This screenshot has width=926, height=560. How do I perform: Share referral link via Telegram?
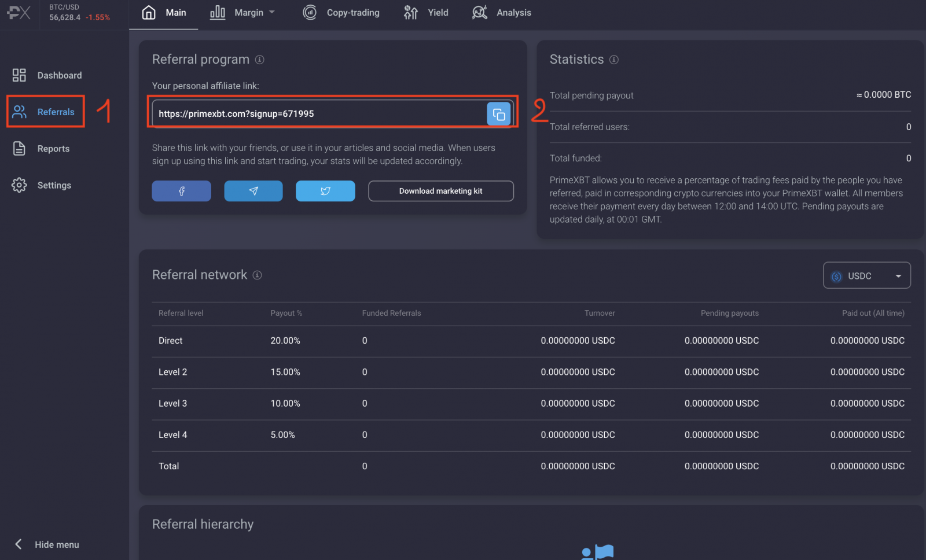253,191
